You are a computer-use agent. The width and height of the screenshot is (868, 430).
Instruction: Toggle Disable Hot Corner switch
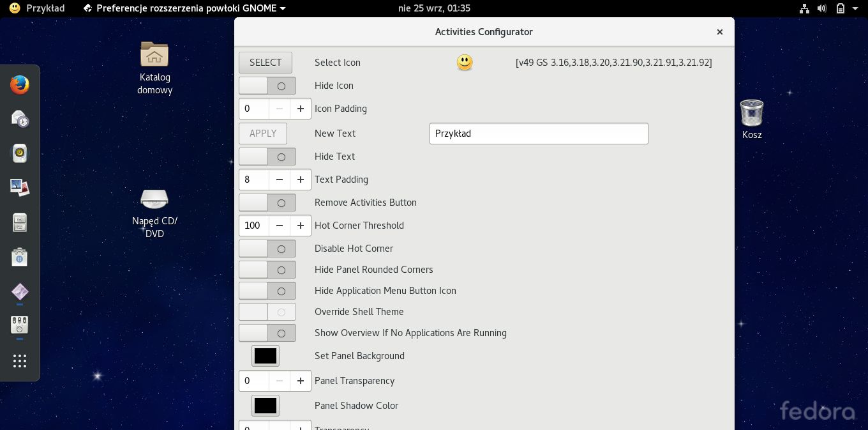[x=267, y=249]
